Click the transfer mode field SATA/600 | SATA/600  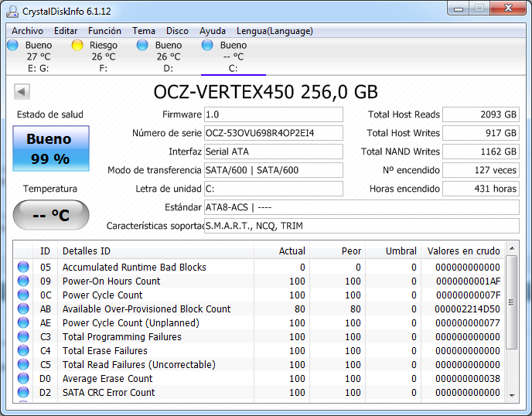pos(274,170)
